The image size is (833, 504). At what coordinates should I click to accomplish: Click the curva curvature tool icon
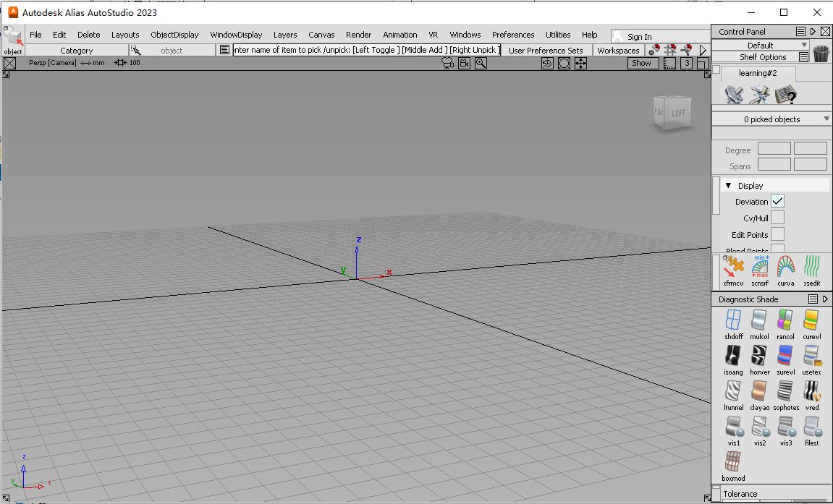tap(786, 269)
